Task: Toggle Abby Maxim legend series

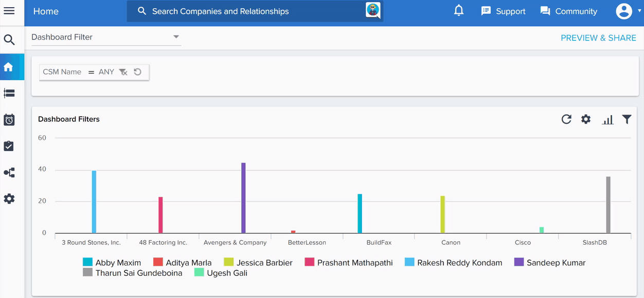Action: 112,263
